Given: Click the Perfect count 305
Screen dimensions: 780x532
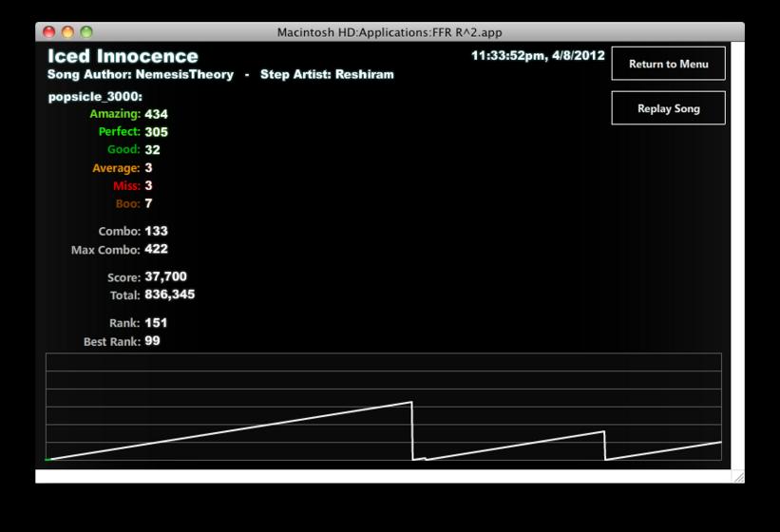Looking at the screenshot, I should 156,132.
